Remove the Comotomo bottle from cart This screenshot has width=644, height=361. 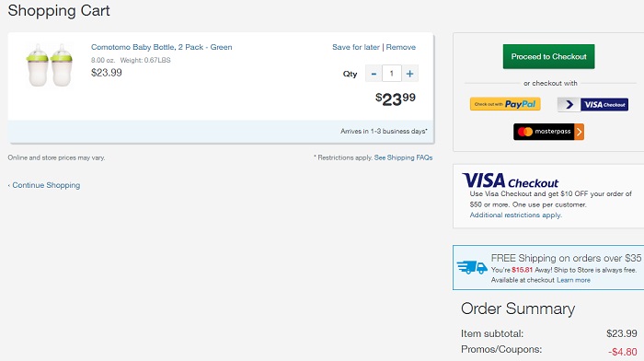[x=401, y=47]
